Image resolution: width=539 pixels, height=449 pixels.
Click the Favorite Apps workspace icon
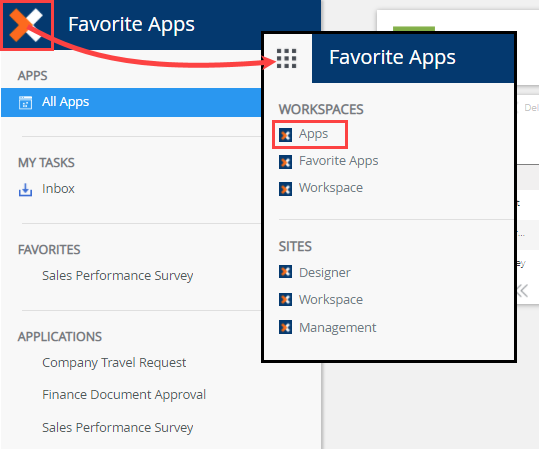click(x=285, y=162)
